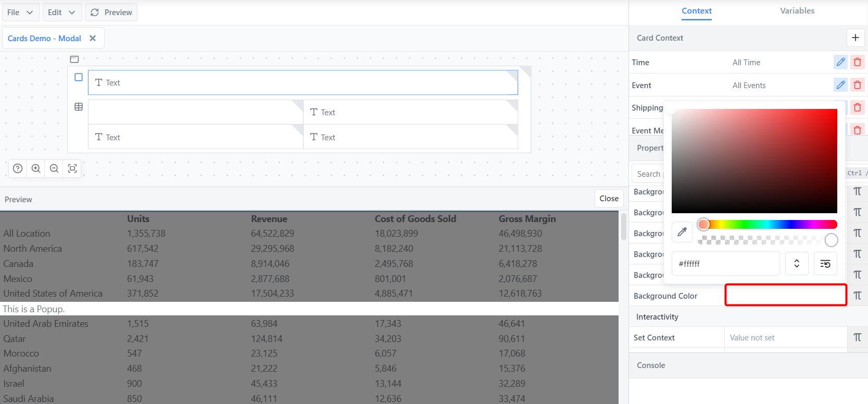
Task: Click the blue container square icon
Action: (x=79, y=77)
